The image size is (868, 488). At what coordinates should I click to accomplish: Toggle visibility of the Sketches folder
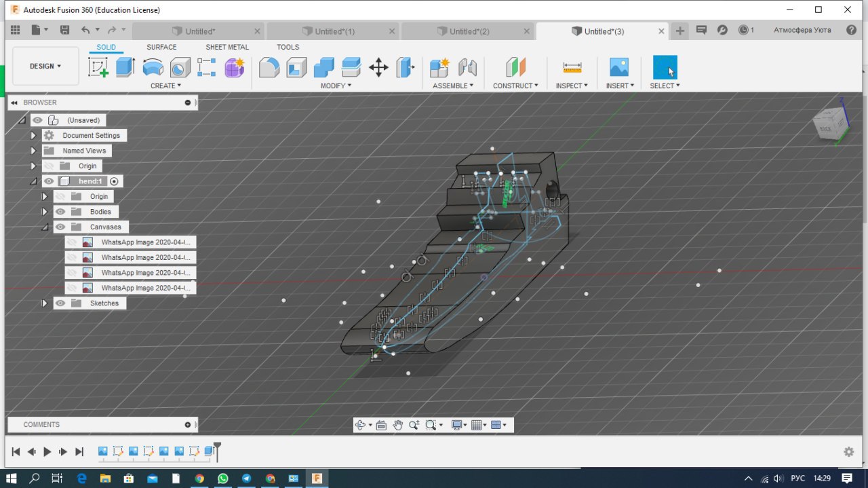point(60,303)
